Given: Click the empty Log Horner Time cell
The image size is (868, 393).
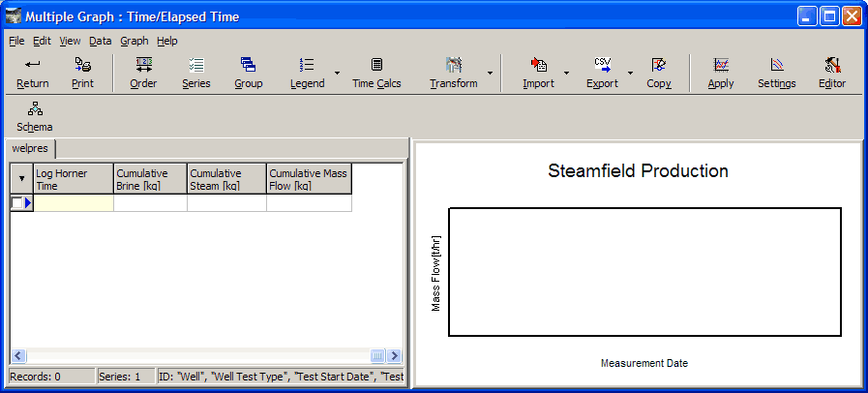Looking at the screenshot, I should tap(74, 202).
